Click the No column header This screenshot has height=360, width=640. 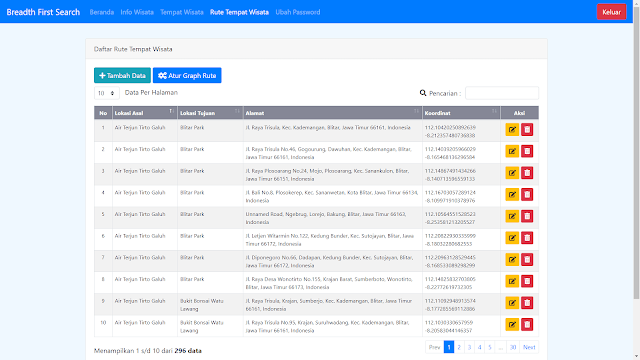tap(103, 113)
